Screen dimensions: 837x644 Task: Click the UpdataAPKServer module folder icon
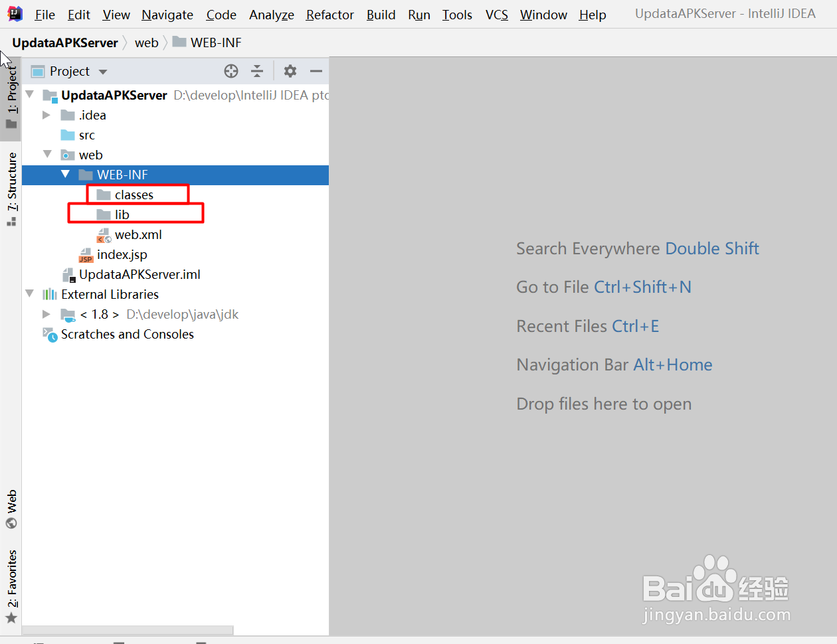50,96
